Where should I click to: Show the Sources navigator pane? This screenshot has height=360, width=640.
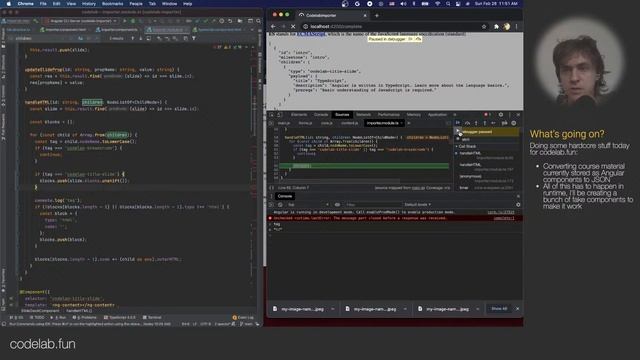(271, 123)
